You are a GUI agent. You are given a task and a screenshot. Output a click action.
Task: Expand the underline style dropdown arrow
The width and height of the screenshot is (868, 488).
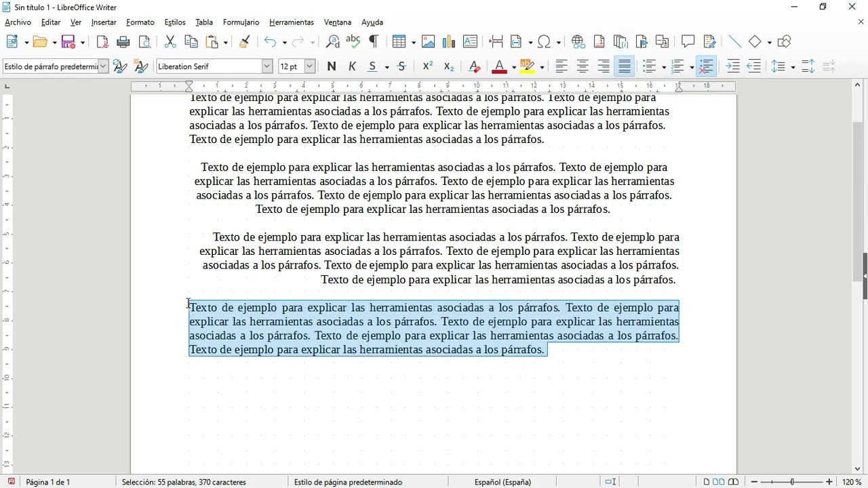(387, 67)
